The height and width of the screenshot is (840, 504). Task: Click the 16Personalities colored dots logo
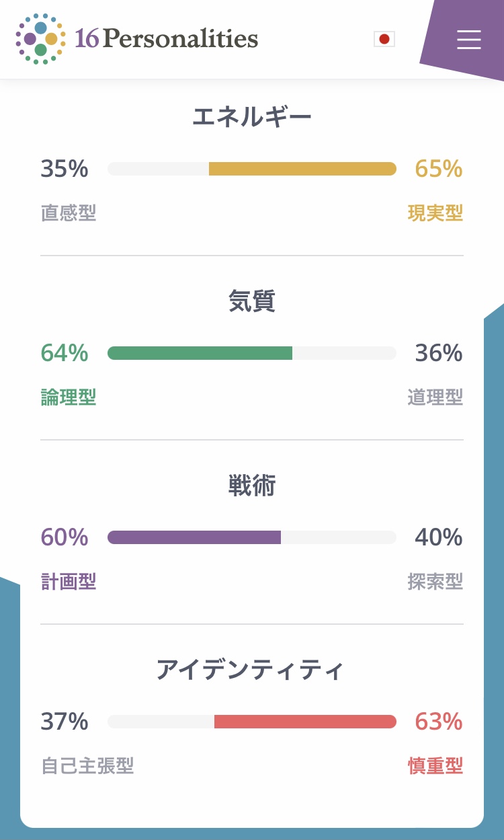[40, 39]
